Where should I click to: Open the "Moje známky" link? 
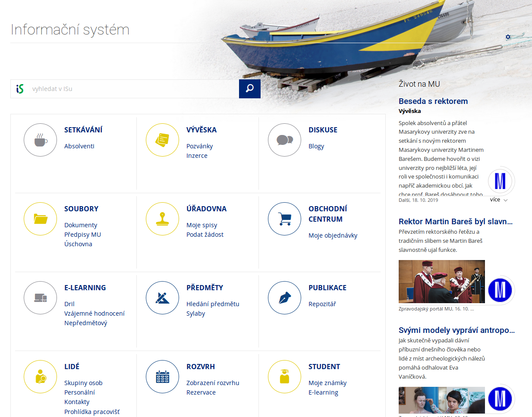[327, 383]
